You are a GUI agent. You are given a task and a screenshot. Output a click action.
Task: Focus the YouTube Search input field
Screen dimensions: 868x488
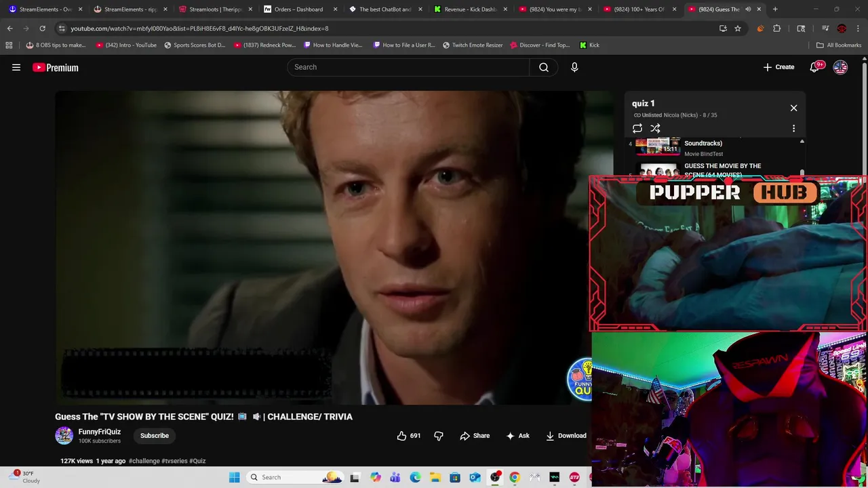tap(409, 67)
